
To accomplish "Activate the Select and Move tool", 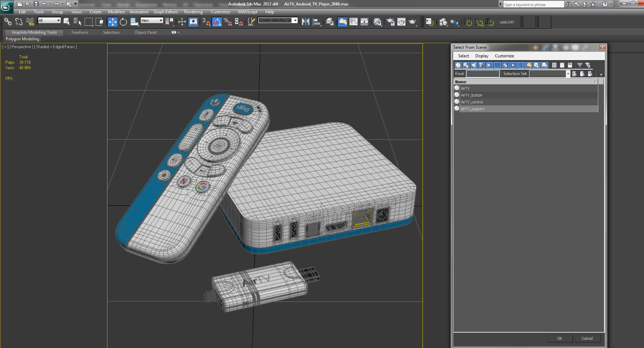I will 113,21.
